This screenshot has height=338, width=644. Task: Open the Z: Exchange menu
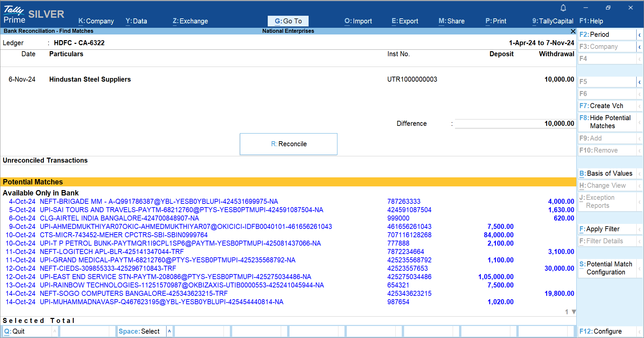tap(190, 21)
